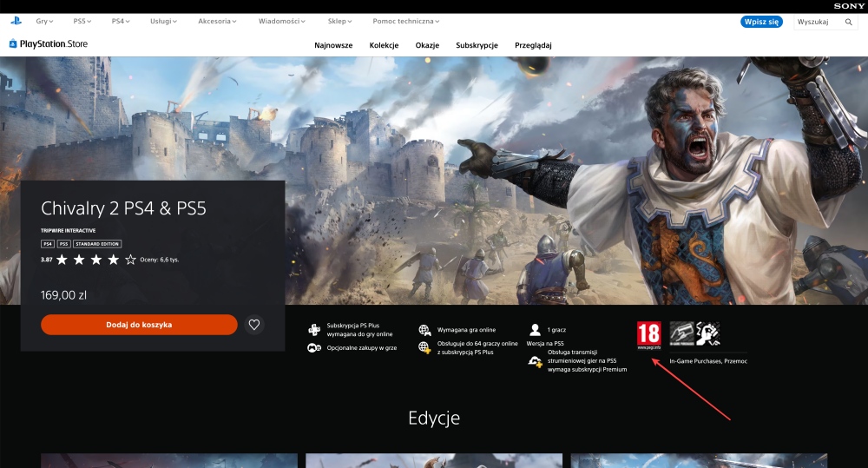The height and width of the screenshot is (468, 868).
Task: Expand the PS4 dropdown menu
Action: [121, 21]
